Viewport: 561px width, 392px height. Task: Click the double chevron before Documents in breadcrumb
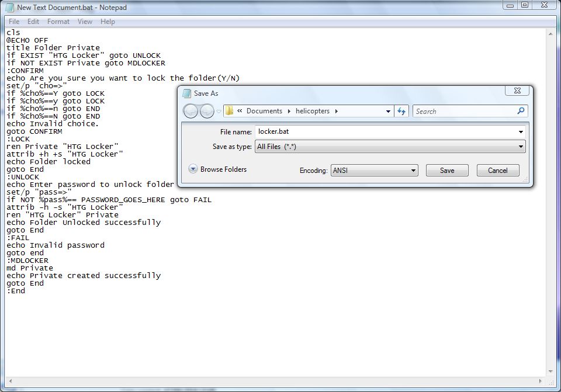239,111
